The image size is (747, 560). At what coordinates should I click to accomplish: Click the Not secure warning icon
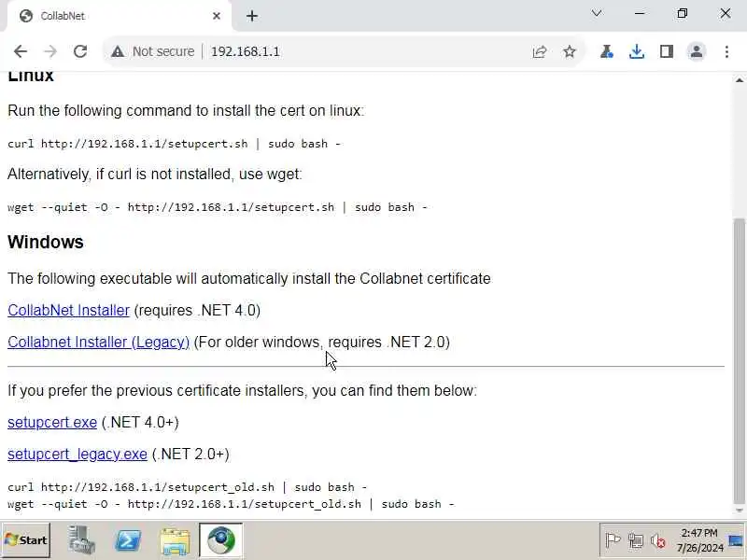[x=118, y=51]
